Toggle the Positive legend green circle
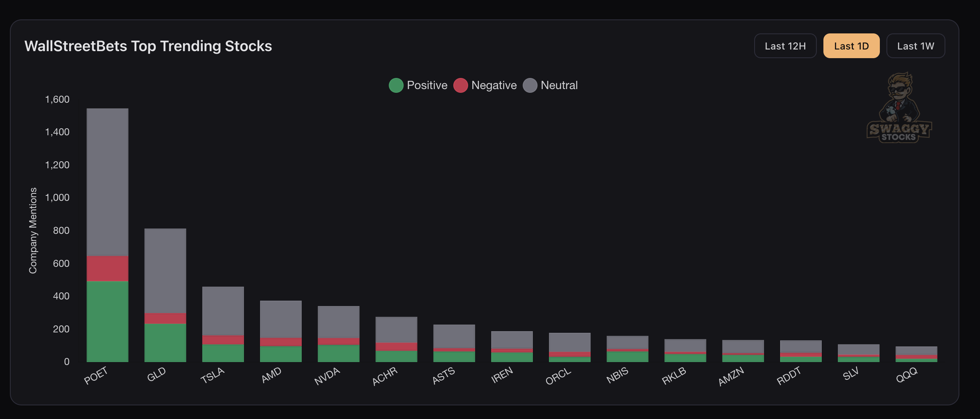The width and height of the screenshot is (980, 419). tap(396, 85)
